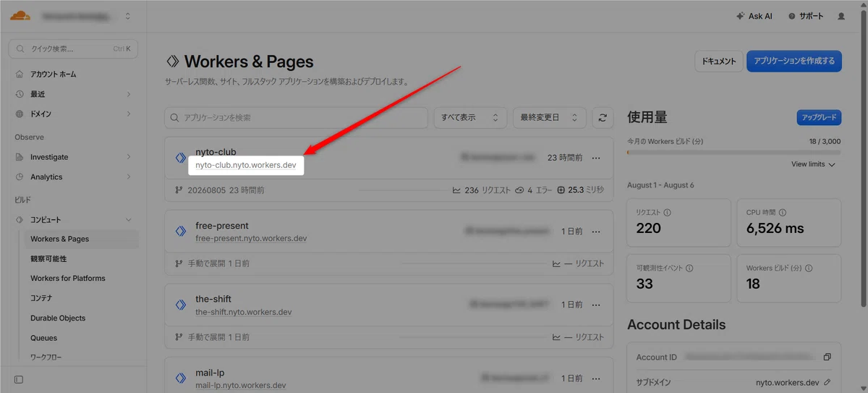The height and width of the screenshot is (393, 868).
Task: Open the 最終変更日 sort dropdown
Action: pyautogui.click(x=550, y=117)
